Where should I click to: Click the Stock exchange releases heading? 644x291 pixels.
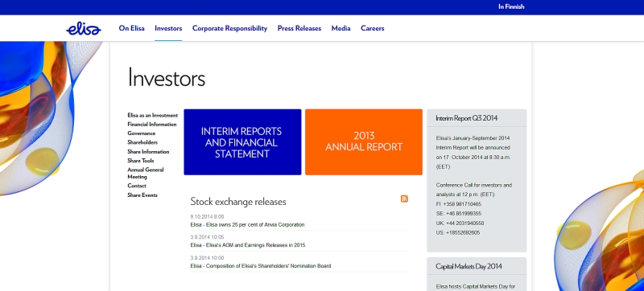coord(238,202)
